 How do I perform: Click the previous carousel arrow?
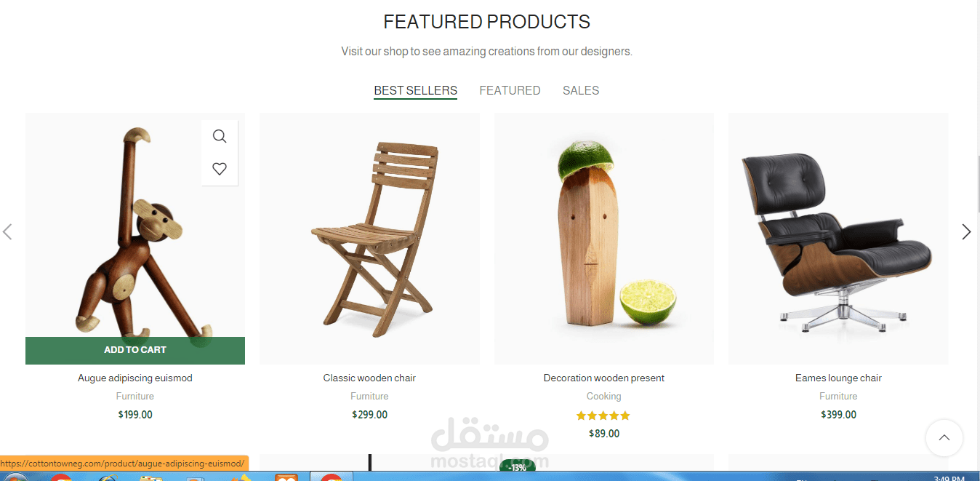pos(7,231)
